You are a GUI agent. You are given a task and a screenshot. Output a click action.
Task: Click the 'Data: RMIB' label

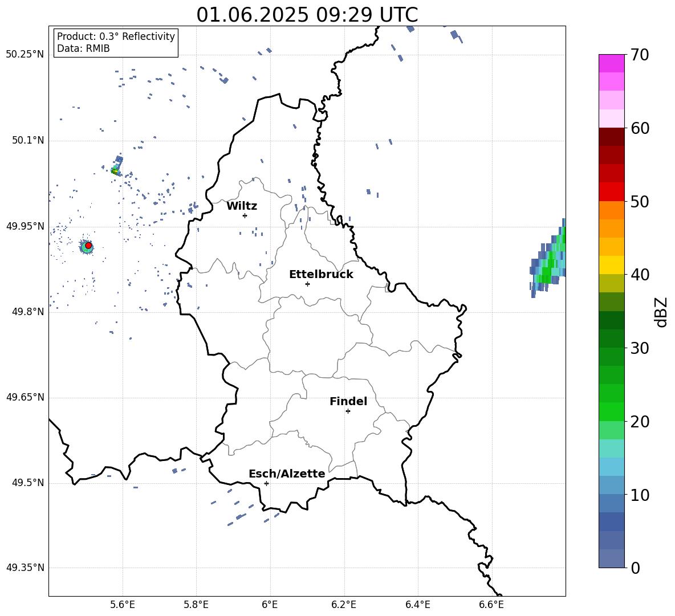pos(83,48)
